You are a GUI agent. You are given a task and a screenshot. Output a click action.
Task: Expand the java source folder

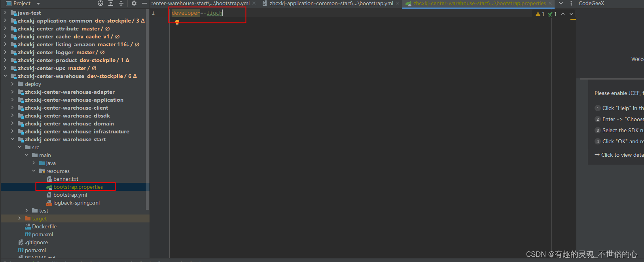point(34,163)
